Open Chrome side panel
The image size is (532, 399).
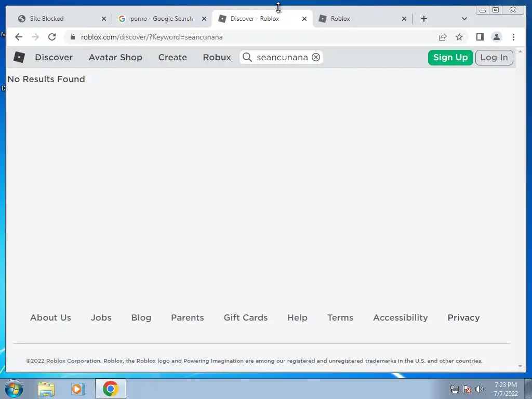(x=480, y=37)
